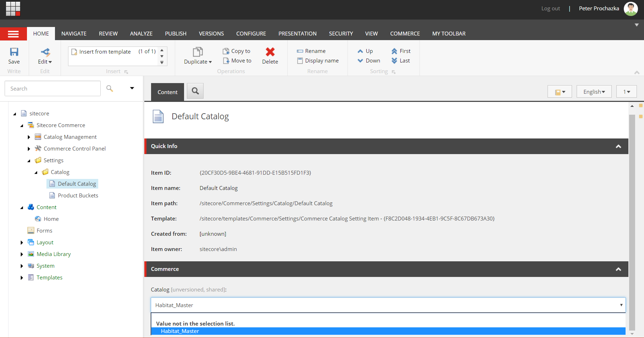Viewport: 644px width, 338px height.
Task: Click the sitecore\admin owner value
Action: click(218, 249)
